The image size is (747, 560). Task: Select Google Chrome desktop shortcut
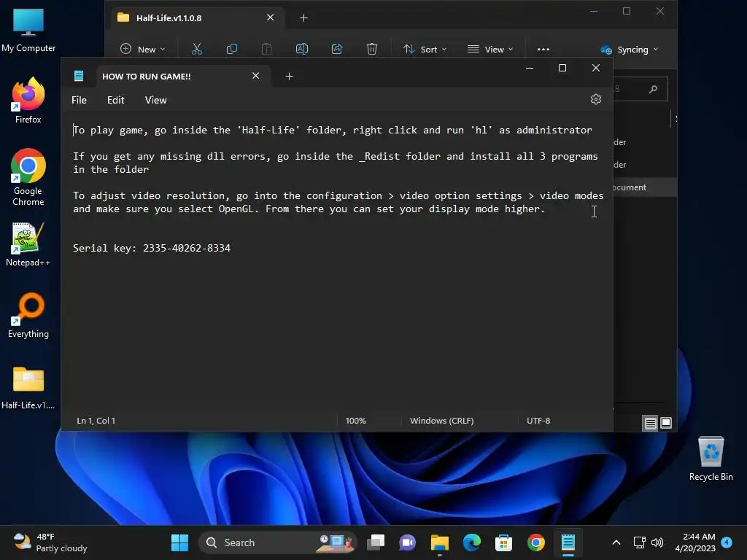[x=28, y=177]
